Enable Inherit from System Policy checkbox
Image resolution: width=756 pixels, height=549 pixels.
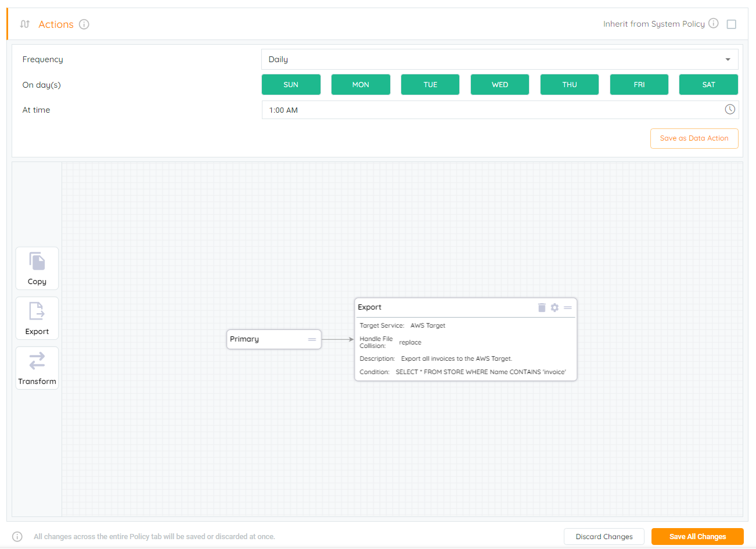tap(732, 24)
